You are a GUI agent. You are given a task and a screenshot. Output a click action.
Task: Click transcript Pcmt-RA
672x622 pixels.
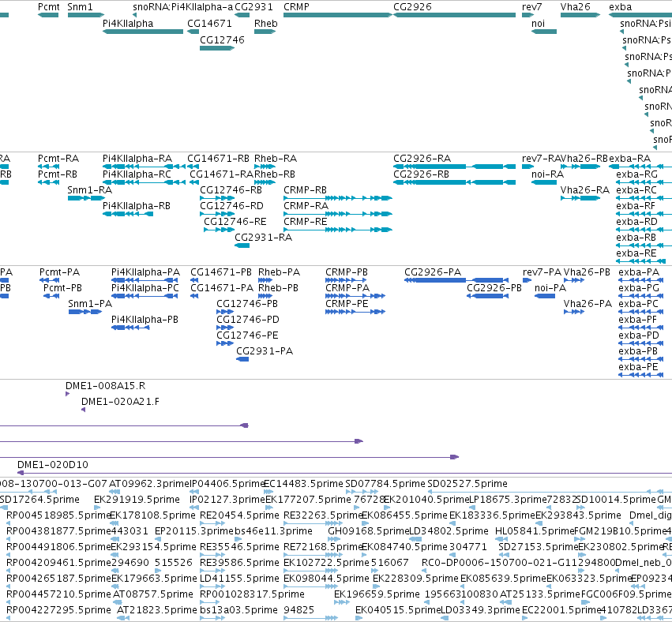pyautogui.click(x=48, y=167)
